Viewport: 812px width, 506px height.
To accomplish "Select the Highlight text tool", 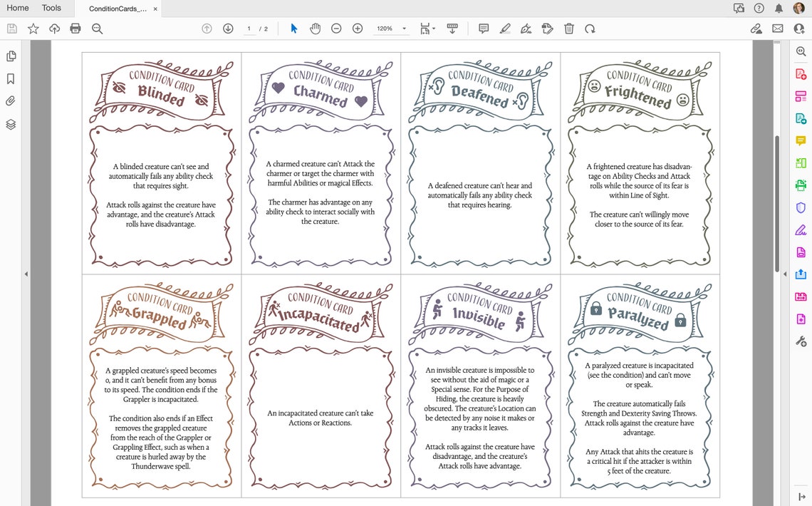I will coord(505,29).
